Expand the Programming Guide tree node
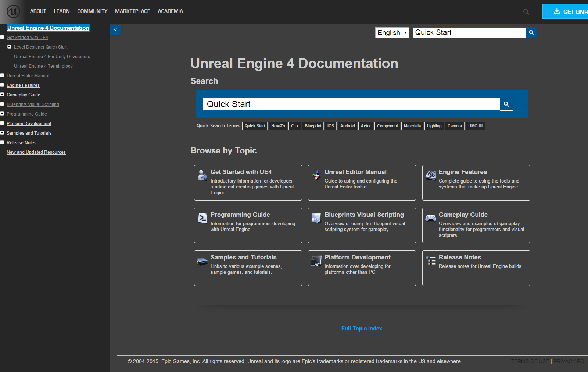Viewport: 588px width, 372px height. point(2,114)
